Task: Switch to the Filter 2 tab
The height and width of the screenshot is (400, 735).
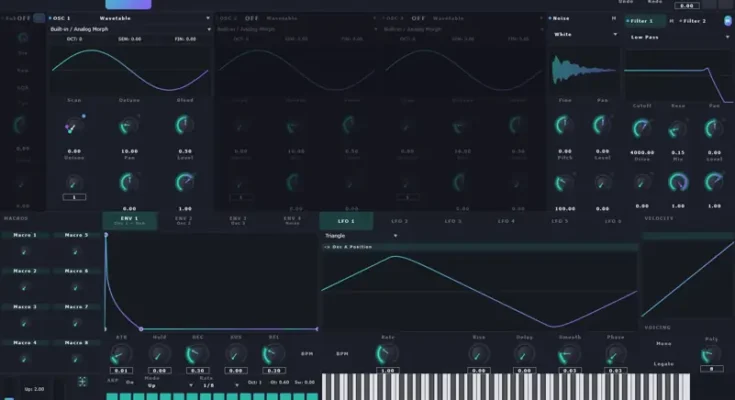Action: click(694, 21)
